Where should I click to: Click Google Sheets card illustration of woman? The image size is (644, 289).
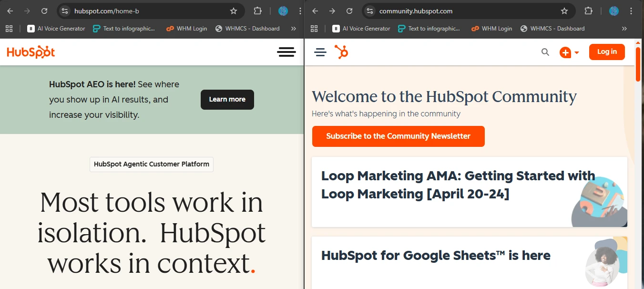pyautogui.click(x=606, y=262)
